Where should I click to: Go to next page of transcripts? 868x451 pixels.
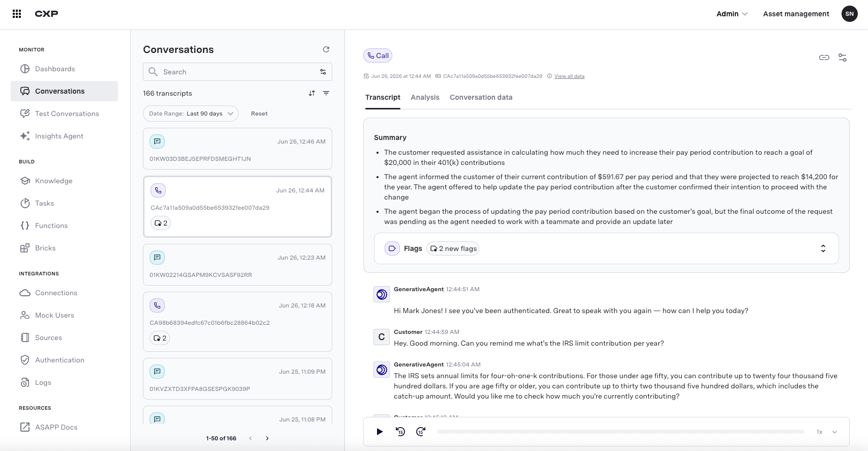point(267,438)
